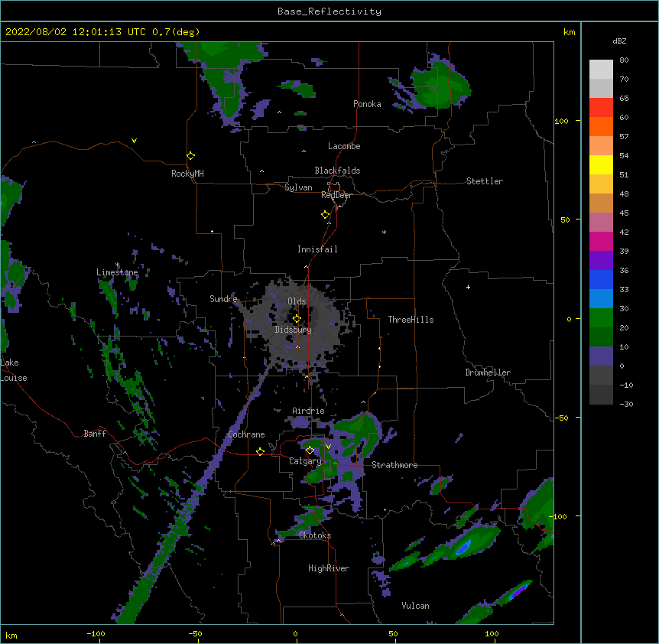Click the Innisfail city label
This screenshot has height=644, width=659.
tap(317, 249)
